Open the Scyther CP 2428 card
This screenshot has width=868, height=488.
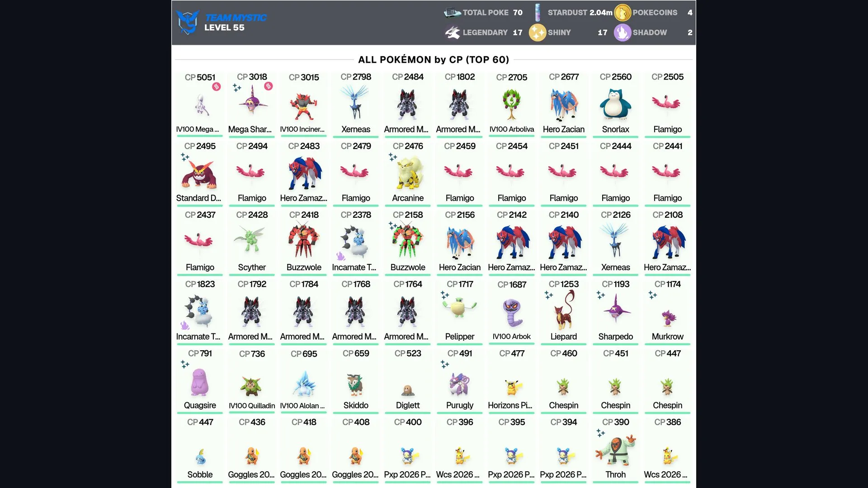tap(252, 243)
